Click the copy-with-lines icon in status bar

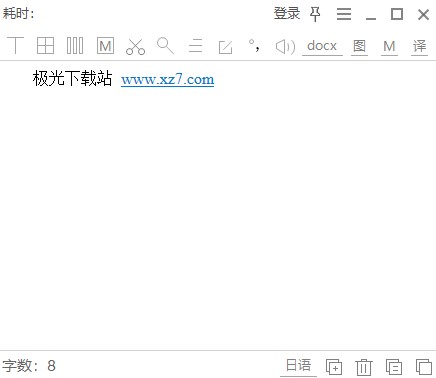[x=394, y=367]
